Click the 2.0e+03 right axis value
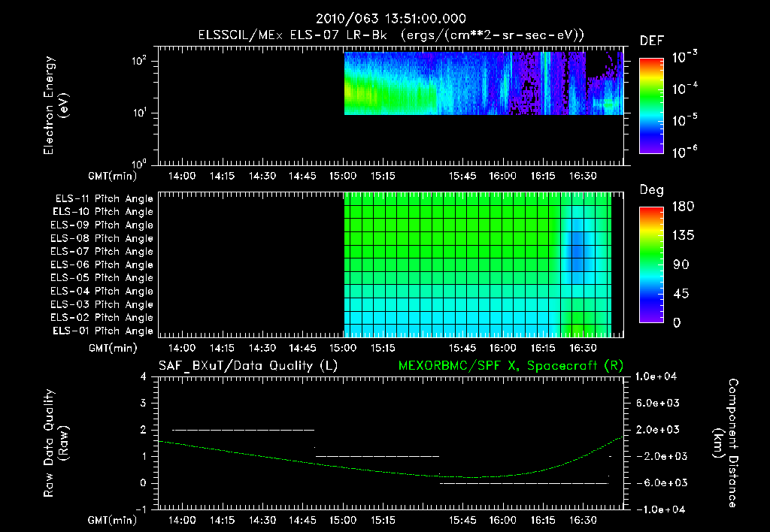Viewport: 770px width, 532px height. click(x=657, y=429)
